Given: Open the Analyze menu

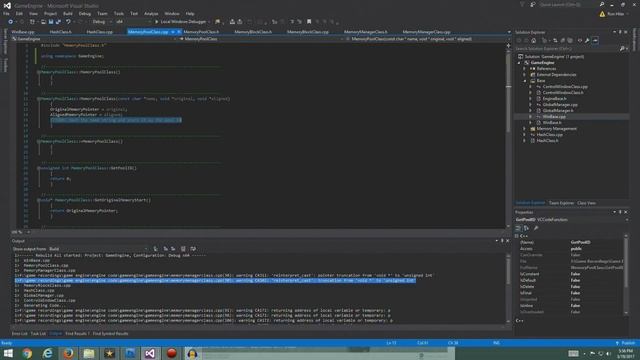Looking at the screenshot, I should (151, 13).
